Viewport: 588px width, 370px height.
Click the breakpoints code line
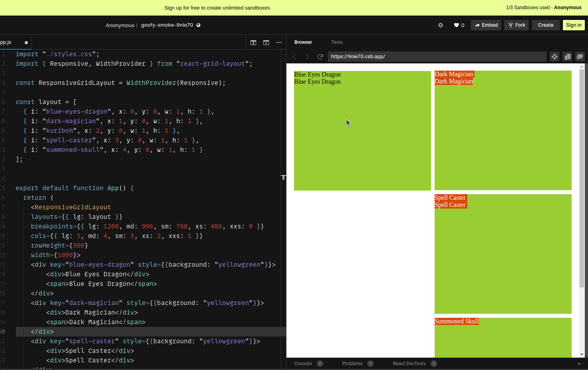(147, 226)
